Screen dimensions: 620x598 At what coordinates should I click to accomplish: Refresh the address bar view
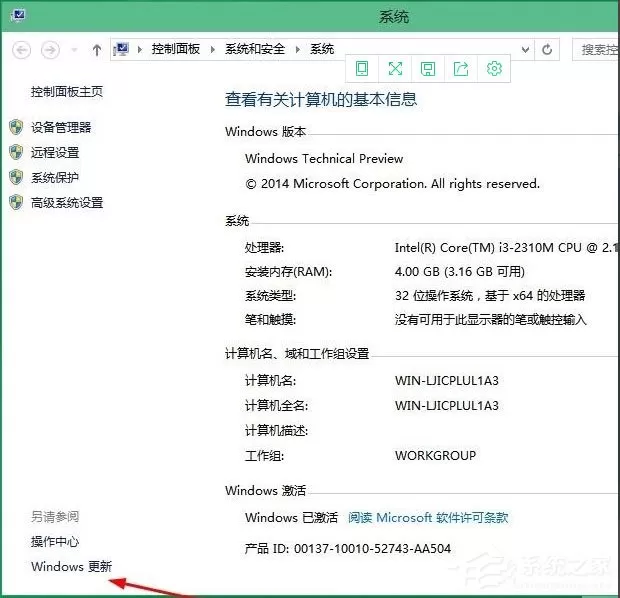click(x=547, y=49)
